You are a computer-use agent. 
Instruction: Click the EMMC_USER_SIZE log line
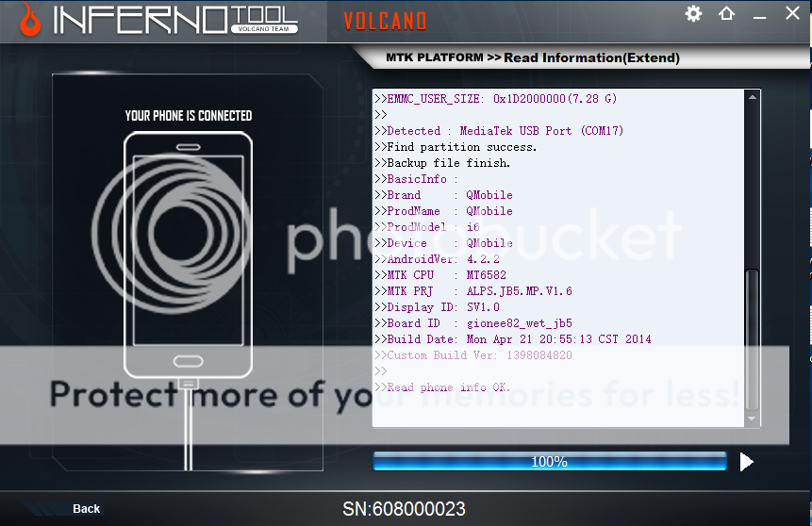pyautogui.click(x=495, y=98)
